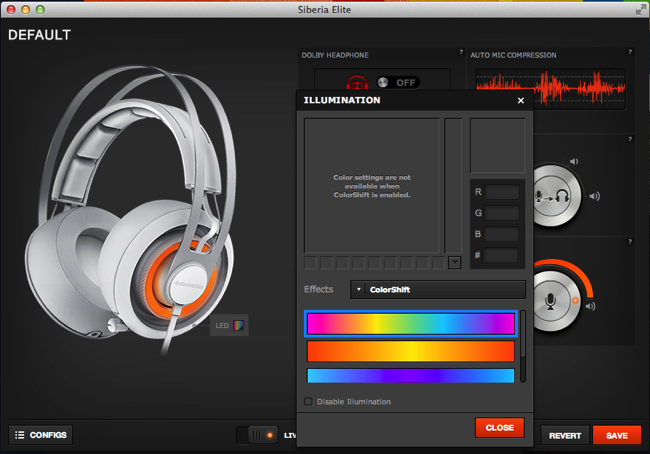Screen dimensions: 650x454
Task: Open the CONFIGS list
Action: point(41,435)
